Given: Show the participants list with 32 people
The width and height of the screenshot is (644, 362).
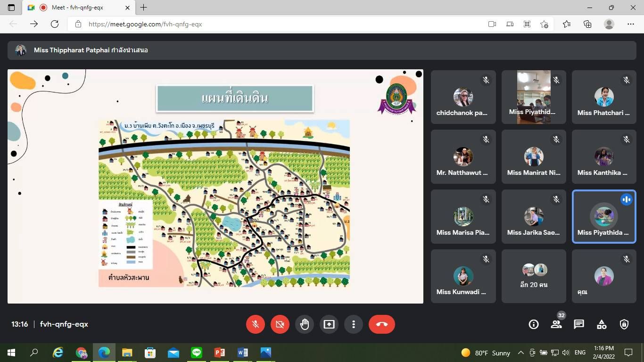Looking at the screenshot, I should (556, 324).
